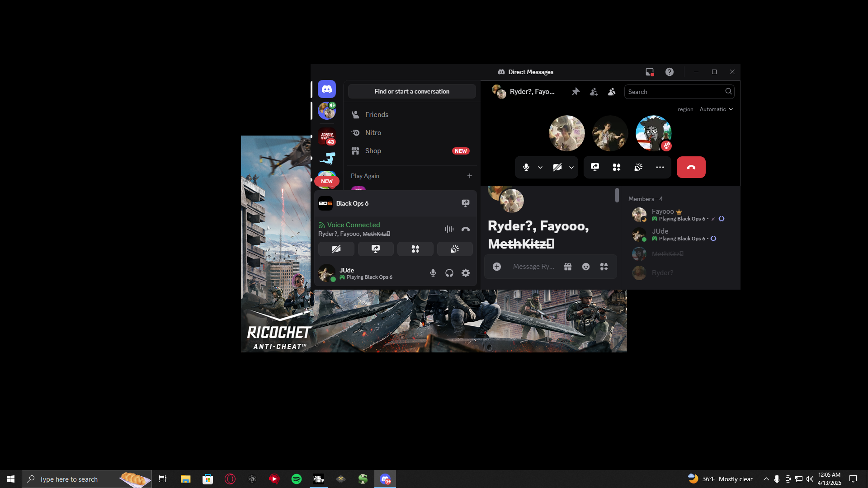868x488 pixels.
Task: Toggle camera in call controls
Action: click(x=557, y=167)
